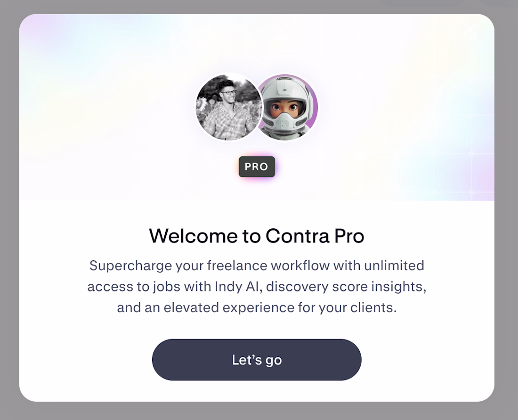Click the gray backdrop left of the dialog
518x420 pixels.
(9, 210)
